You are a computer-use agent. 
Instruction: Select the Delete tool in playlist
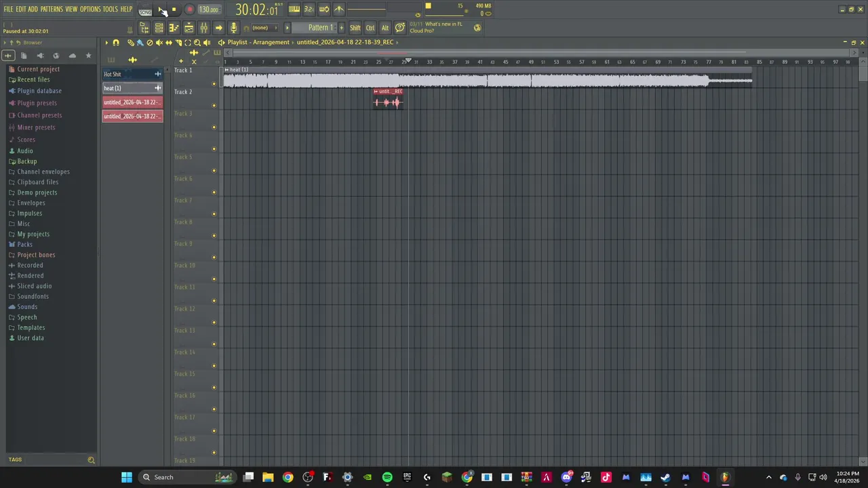click(x=150, y=43)
